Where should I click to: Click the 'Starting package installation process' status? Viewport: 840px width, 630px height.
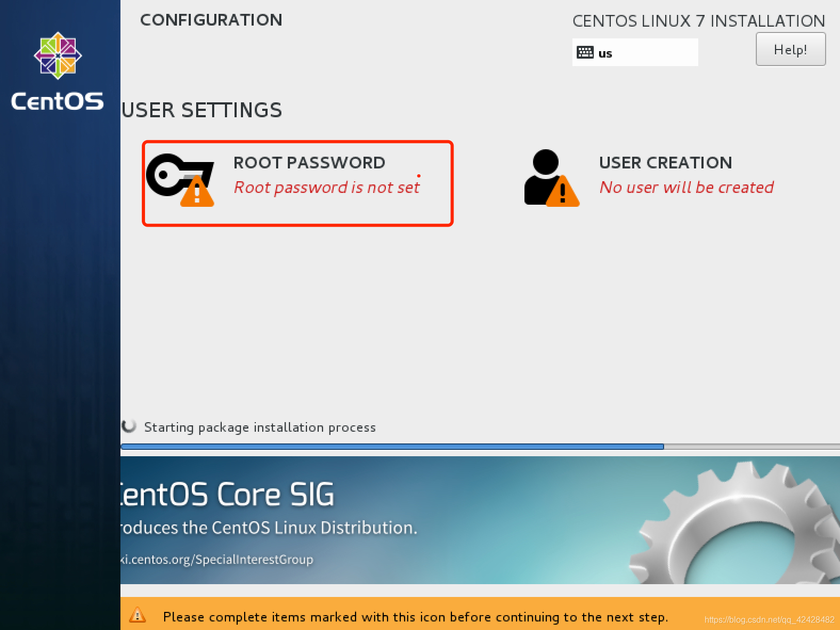260,427
